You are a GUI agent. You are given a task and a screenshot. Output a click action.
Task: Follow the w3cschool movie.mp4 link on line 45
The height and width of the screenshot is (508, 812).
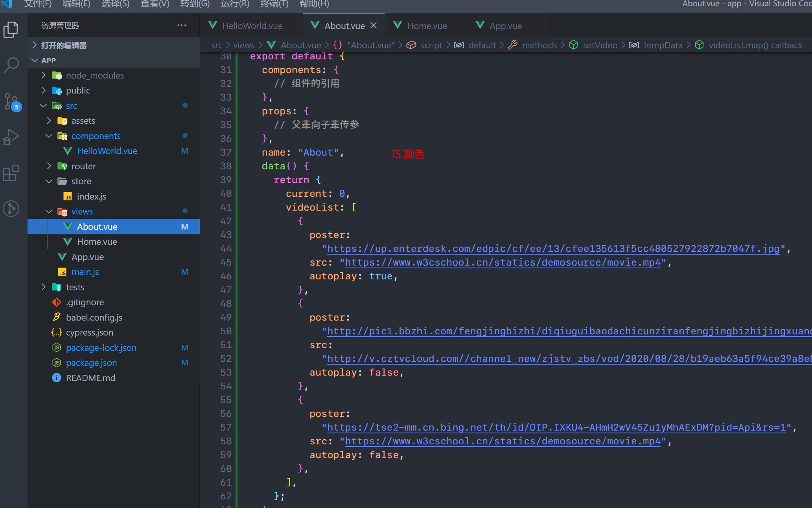[x=503, y=262]
